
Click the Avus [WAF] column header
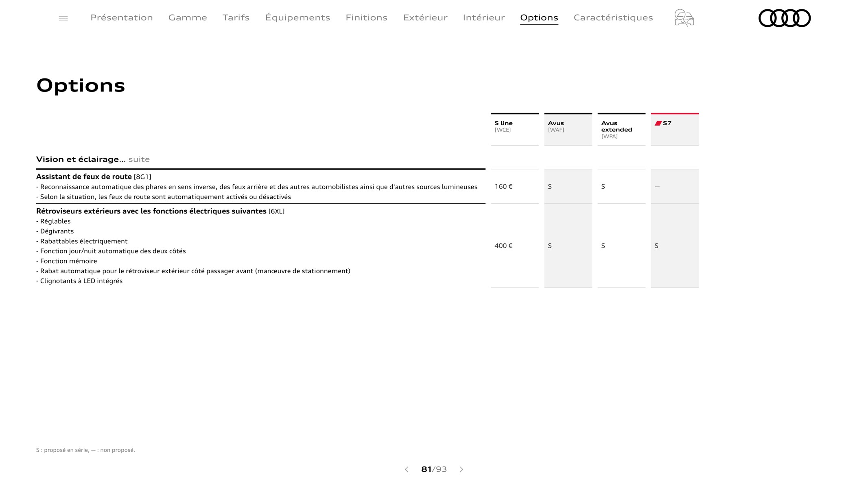coord(568,129)
